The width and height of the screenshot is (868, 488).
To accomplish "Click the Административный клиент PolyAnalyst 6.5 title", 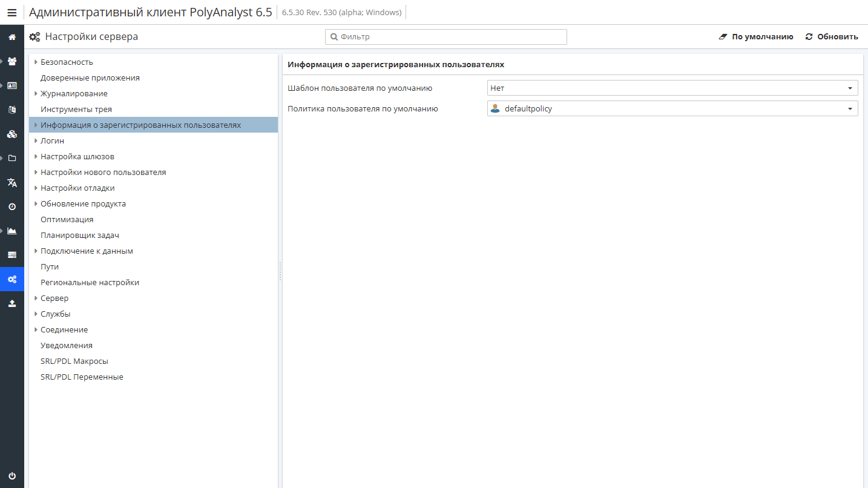I will (x=151, y=13).
